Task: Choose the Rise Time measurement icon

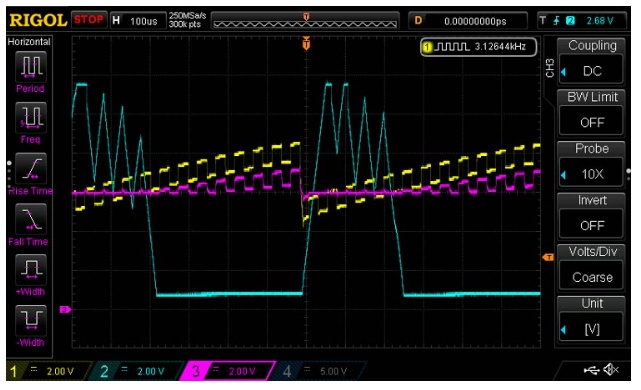Action: 31,168
